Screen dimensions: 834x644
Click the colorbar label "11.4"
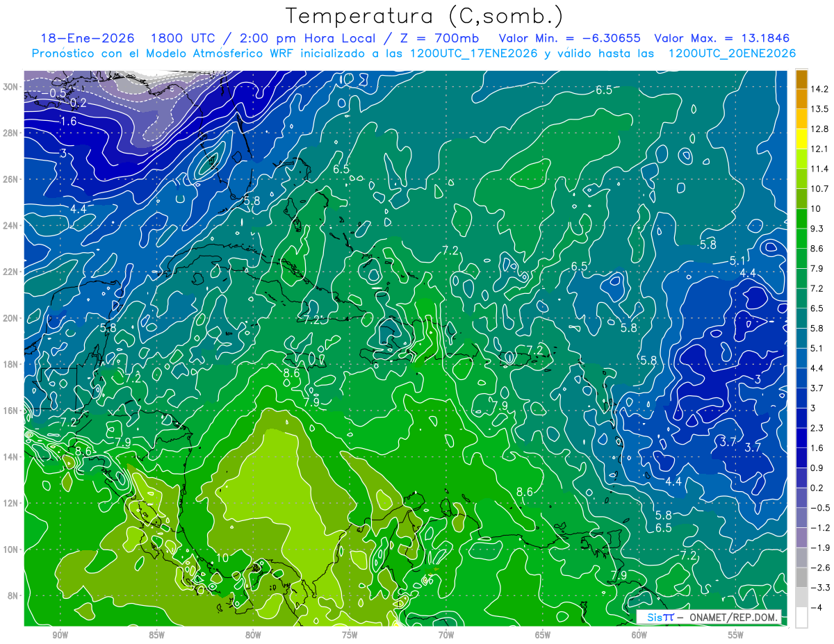pyautogui.click(x=819, y=169)
